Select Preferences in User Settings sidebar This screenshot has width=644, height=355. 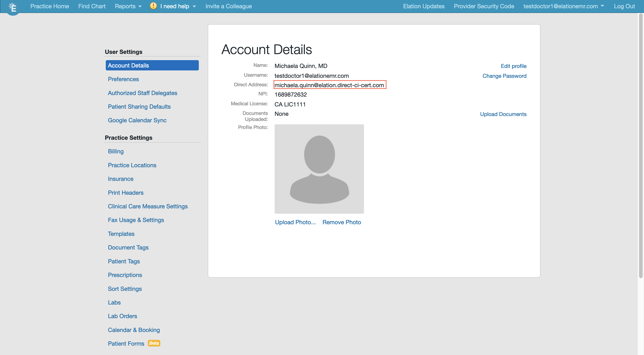(123, 79)
